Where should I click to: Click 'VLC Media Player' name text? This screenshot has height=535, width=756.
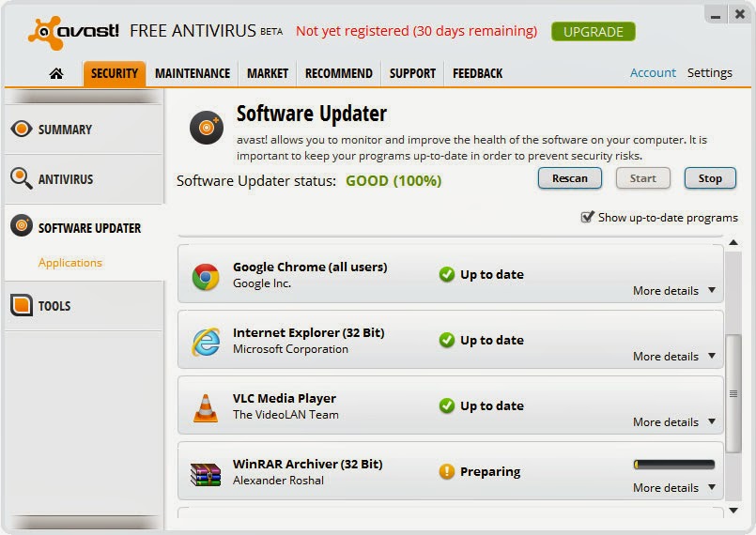(x=285, y=398)
